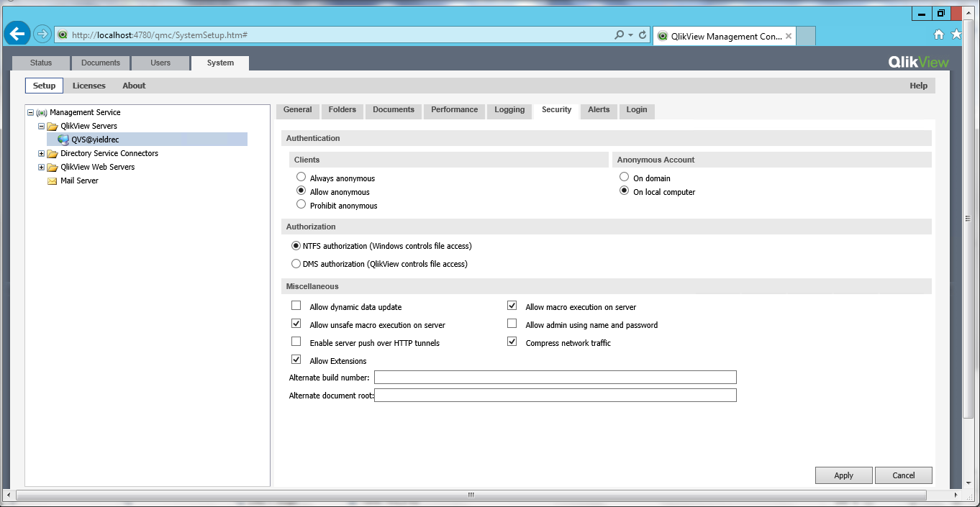Click the QlikView Servers folder icon

pyautogui.click(x=53, y=126)
